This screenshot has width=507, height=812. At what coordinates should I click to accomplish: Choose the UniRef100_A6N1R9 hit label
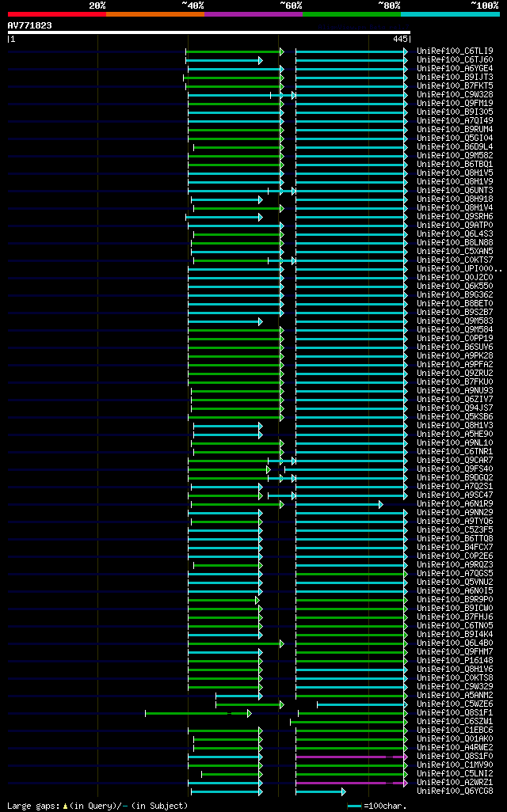pos(456,503)
